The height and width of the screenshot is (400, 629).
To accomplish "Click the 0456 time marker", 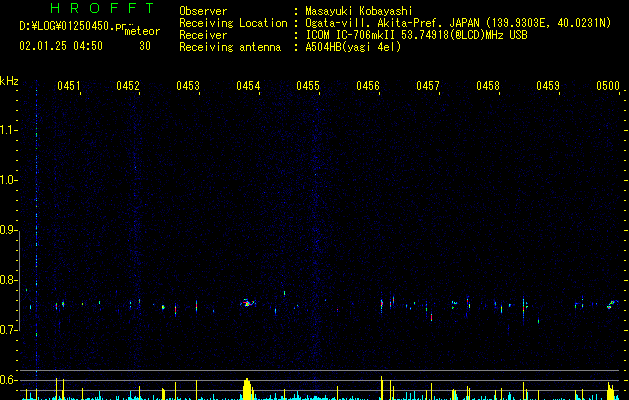I will click(x=368, y=86).
